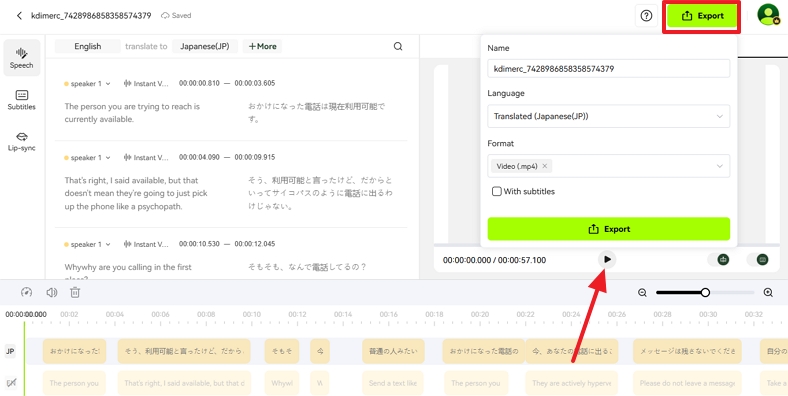Select the Japanese(JP) target language

click(x=205, y=46)
